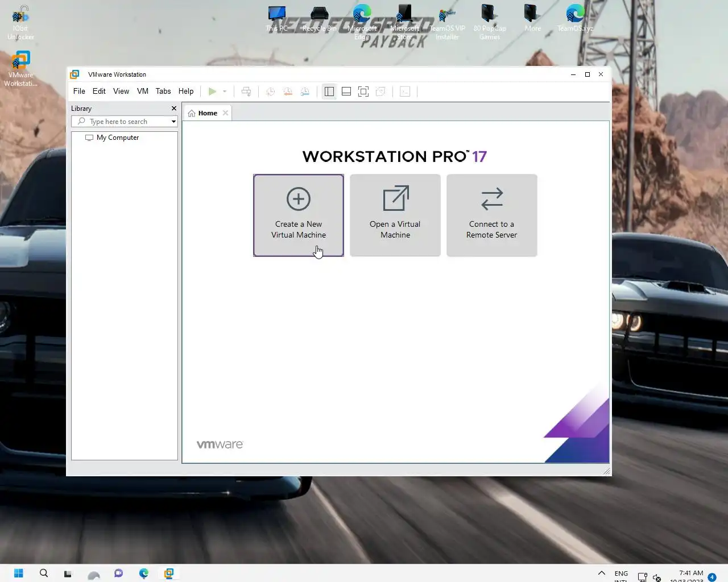
Task: Toggle the Library sidebar view icon
Action: pyautogui.click(x=329, y=92)
